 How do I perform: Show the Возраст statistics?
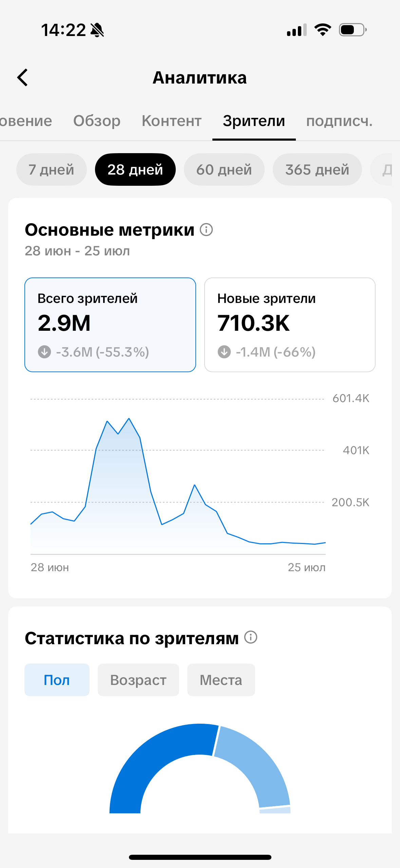[x=138, y=680]
